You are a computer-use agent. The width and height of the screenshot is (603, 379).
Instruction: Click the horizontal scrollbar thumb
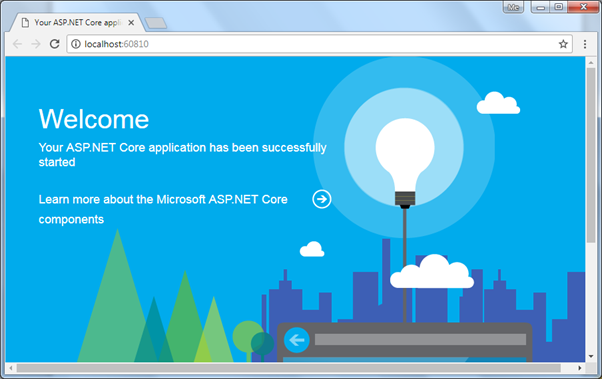tap(288, 368)
